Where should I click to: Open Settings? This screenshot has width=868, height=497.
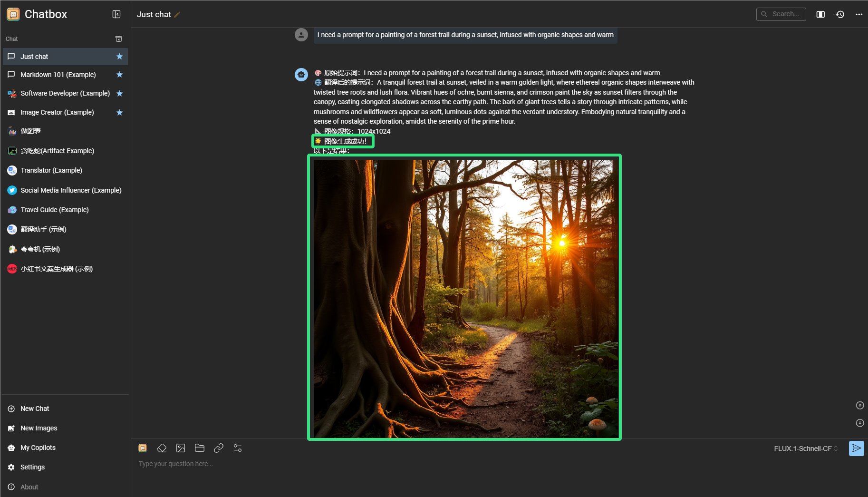(x=65, y=467)
